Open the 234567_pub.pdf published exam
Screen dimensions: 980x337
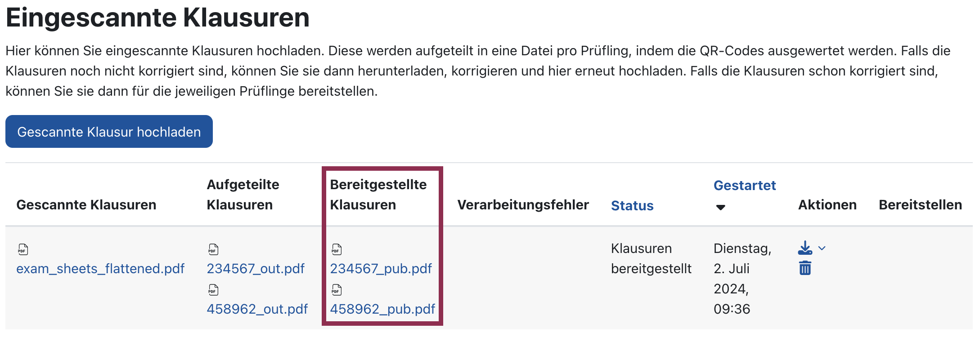[381, 269]
